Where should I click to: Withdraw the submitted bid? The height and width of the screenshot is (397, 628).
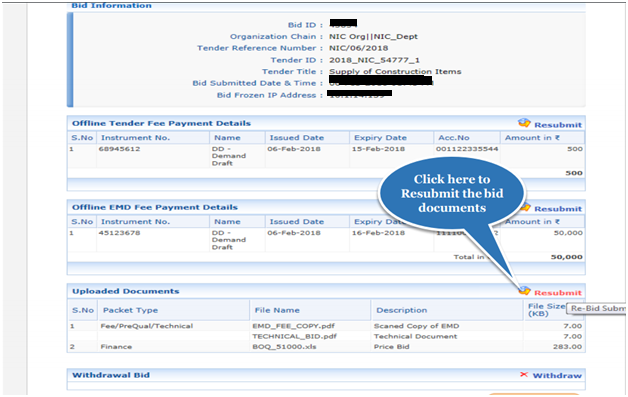click(557, 375)
